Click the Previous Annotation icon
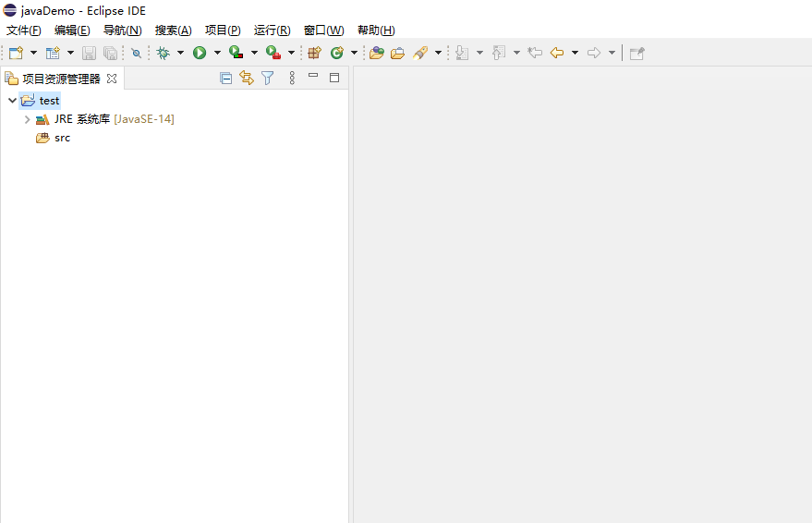812x523 pixels. coord(499,53)
